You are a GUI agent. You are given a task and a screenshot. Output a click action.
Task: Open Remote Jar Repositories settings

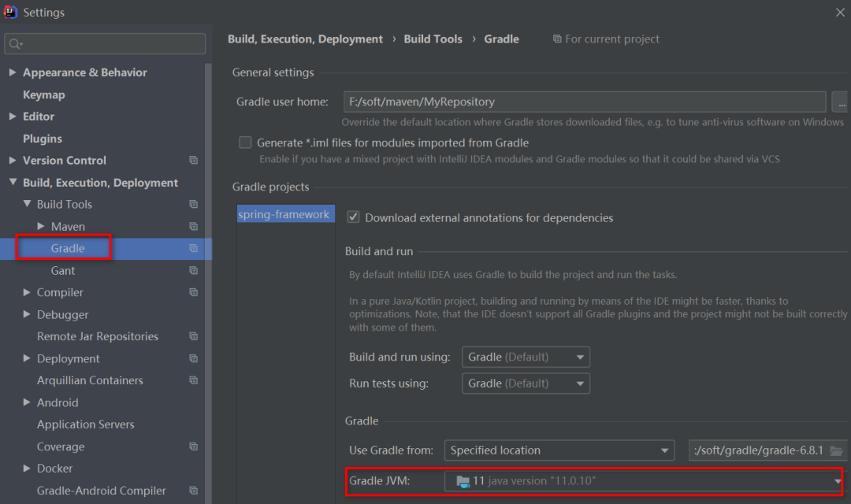(98, 336)
